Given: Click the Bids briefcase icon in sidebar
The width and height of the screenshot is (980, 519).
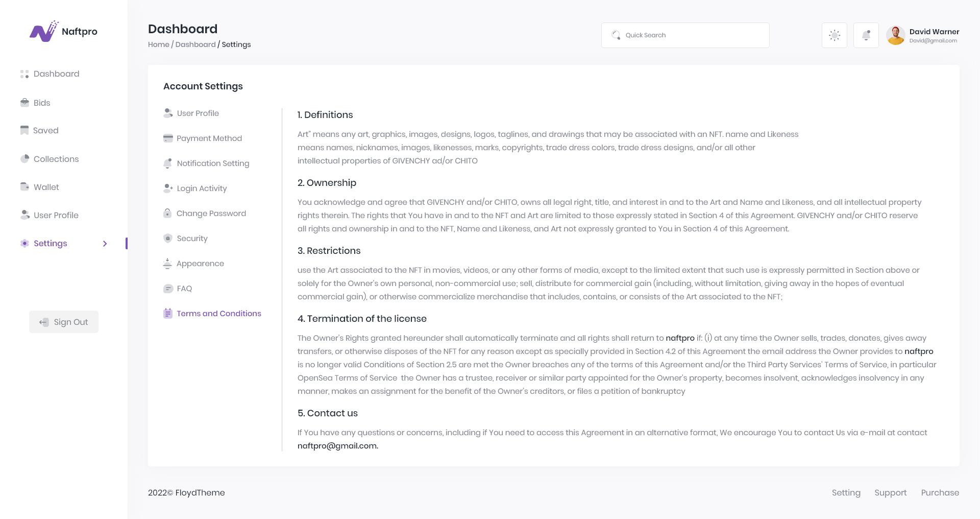Looking at the screenshot, I should coord(24,103).
